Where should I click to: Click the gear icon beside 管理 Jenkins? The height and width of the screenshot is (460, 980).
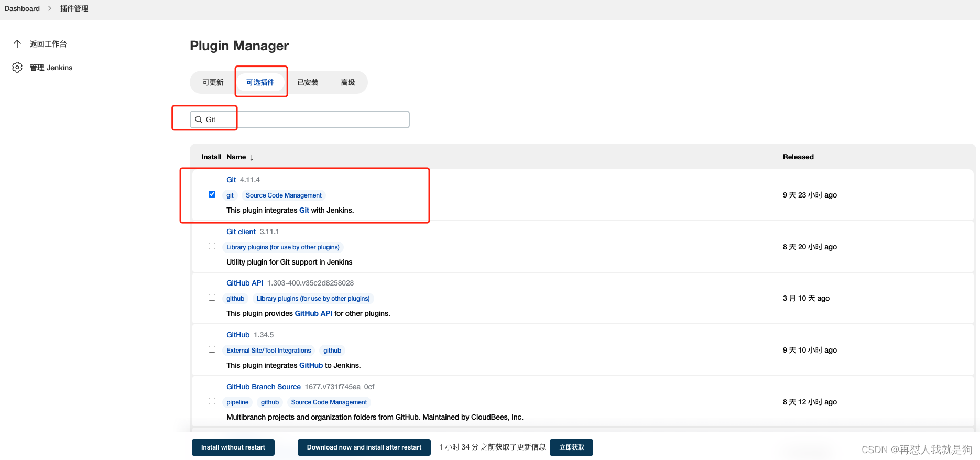point(17,68)
